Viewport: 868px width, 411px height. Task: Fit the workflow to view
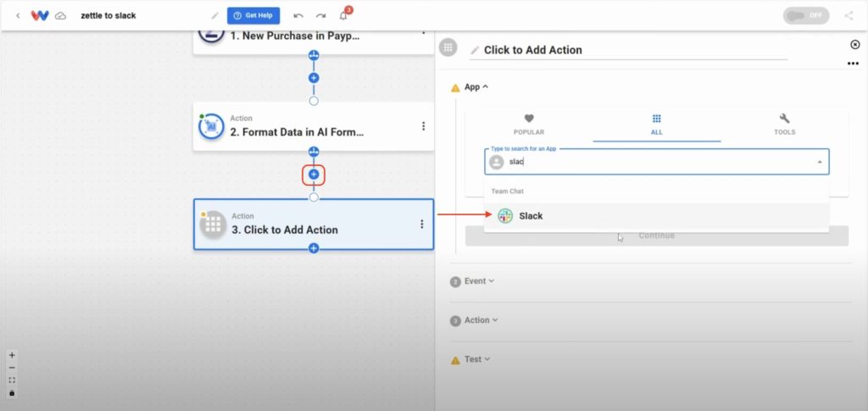(12, 380)
